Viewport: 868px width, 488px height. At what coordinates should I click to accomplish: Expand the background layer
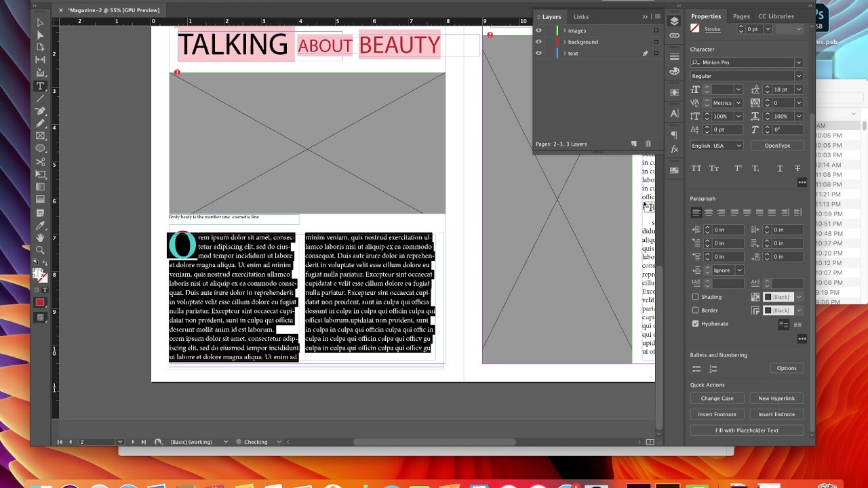[x=564, y=42]
